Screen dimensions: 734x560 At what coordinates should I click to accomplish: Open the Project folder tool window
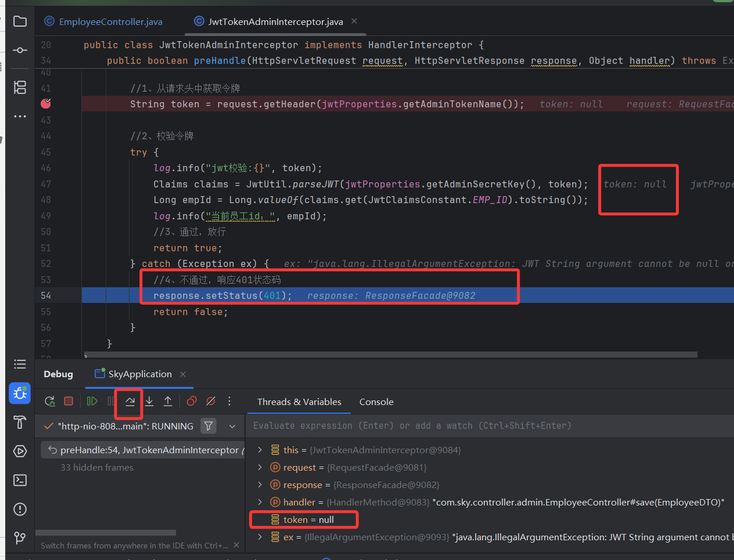pyautogui.click(x=20, y=21)
